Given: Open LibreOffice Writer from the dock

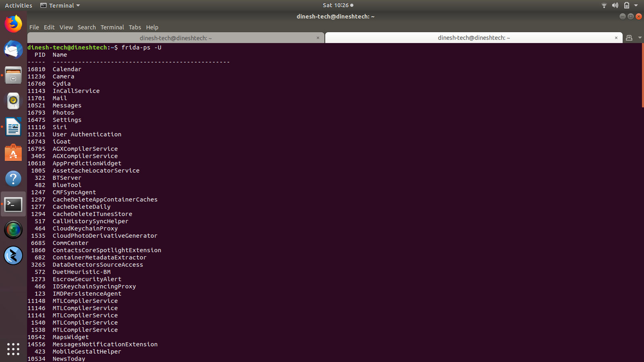Looking at the screenshot, I should point(13,127).
